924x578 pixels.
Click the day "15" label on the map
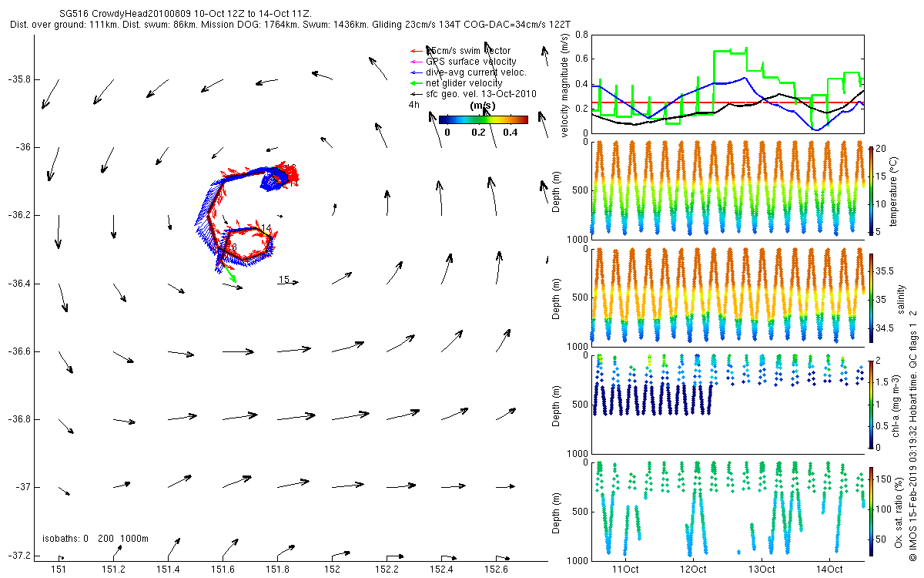[283, 280]
